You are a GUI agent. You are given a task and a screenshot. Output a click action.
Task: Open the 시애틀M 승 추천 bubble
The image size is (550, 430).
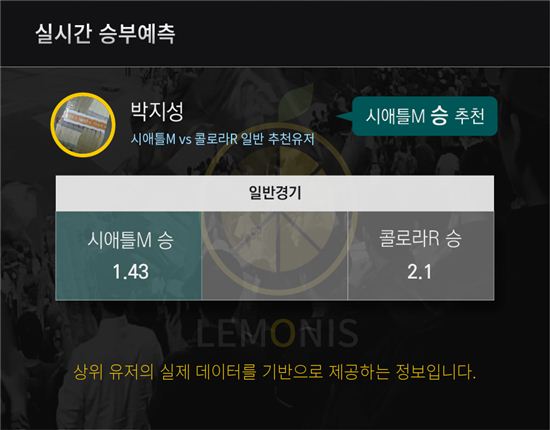[x=424, y=116]
